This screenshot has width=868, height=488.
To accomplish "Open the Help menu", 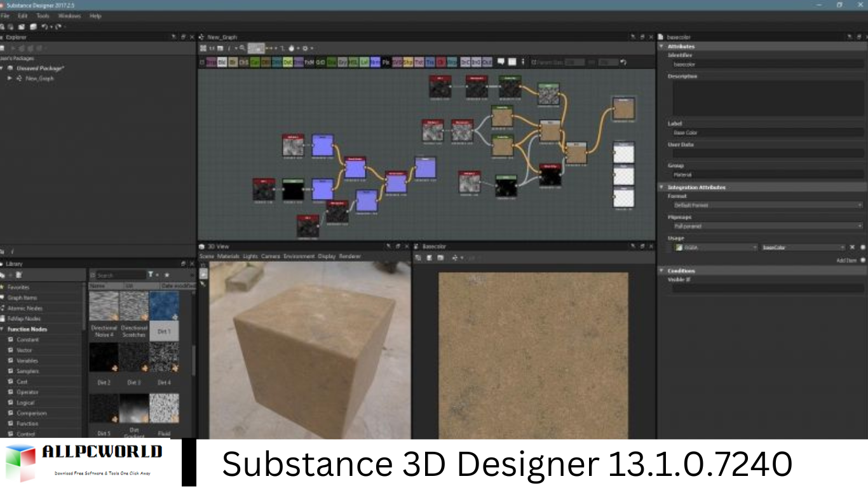I will tap(95, 16).
